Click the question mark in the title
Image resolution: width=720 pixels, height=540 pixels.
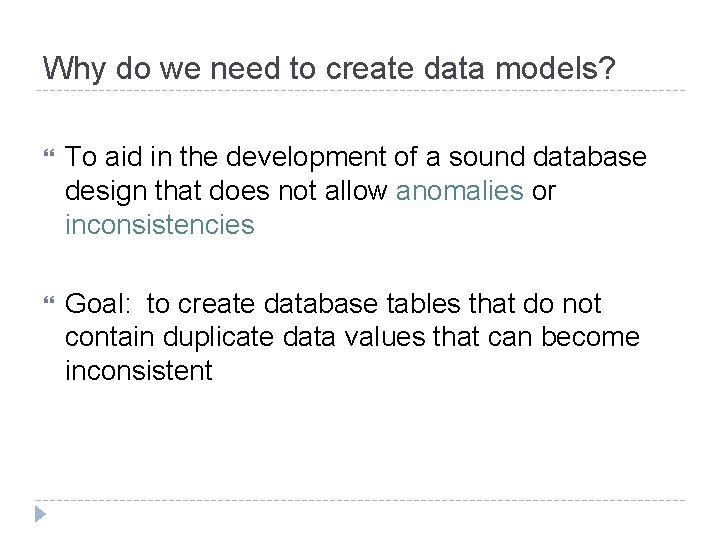coord(607,68)
